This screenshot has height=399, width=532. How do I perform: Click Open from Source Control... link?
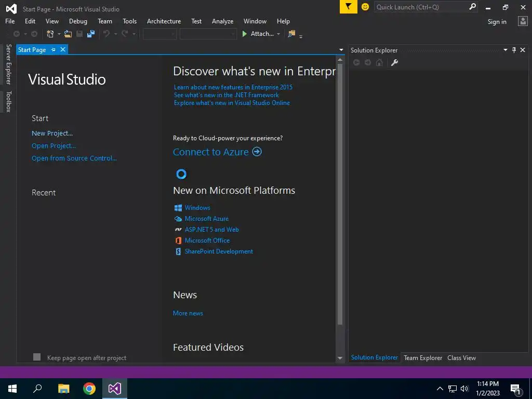click(x=74, y=158)
